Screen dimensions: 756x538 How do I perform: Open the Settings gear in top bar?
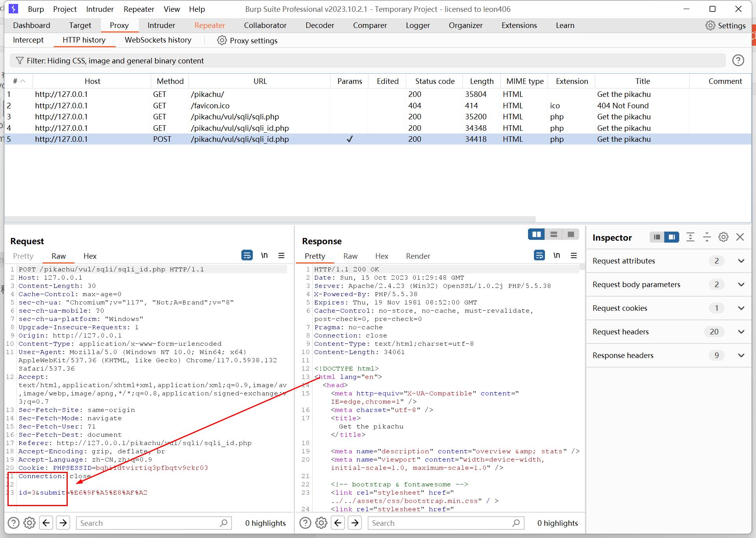coord(726,26)
